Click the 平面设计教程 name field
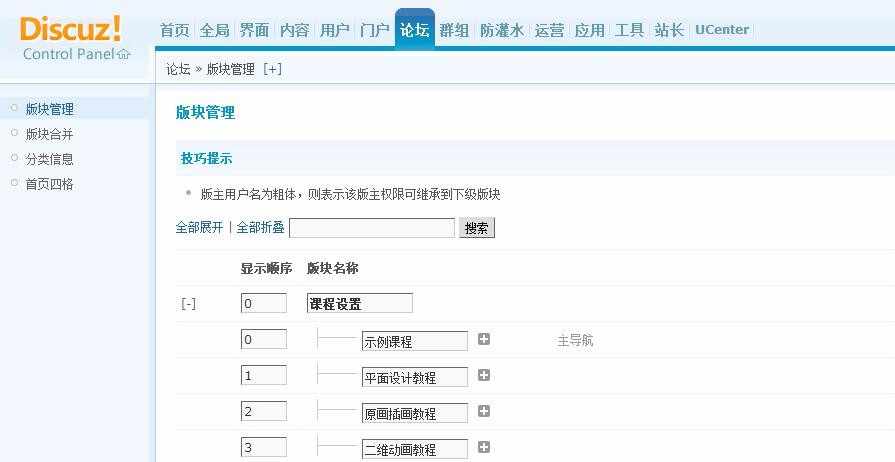 point(415,377)
